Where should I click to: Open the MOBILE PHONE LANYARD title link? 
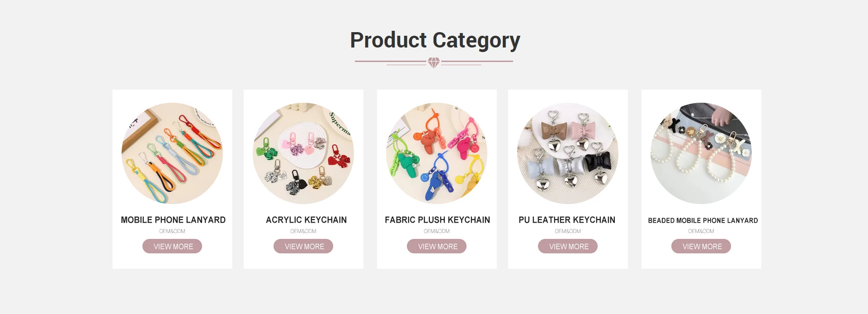pos(173,220)
